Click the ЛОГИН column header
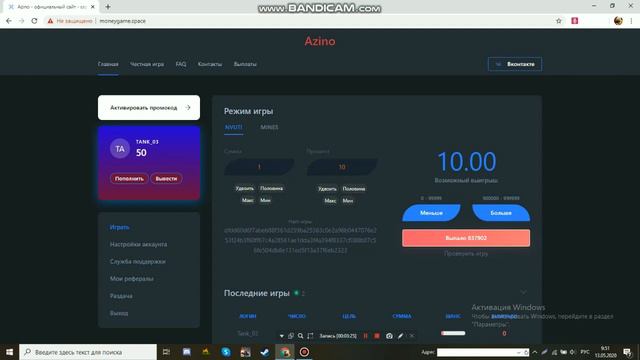Image resolution: width=640 pixels, height=360 pixels. (248, 316)
